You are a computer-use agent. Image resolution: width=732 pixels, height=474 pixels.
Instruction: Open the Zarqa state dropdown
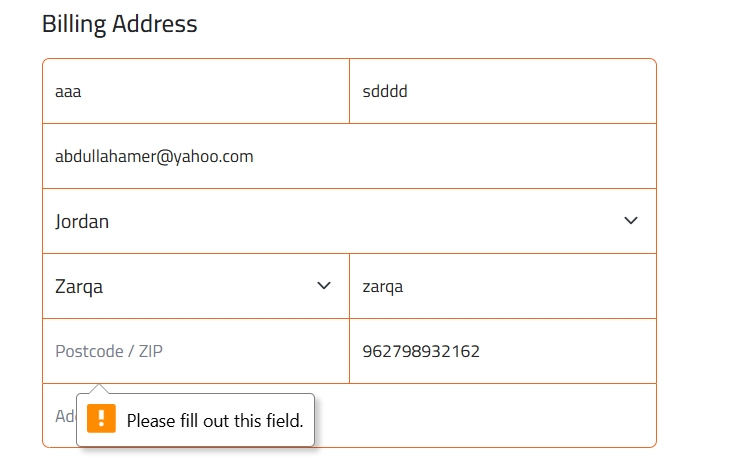pyautogui.click(x=196, y=286)
